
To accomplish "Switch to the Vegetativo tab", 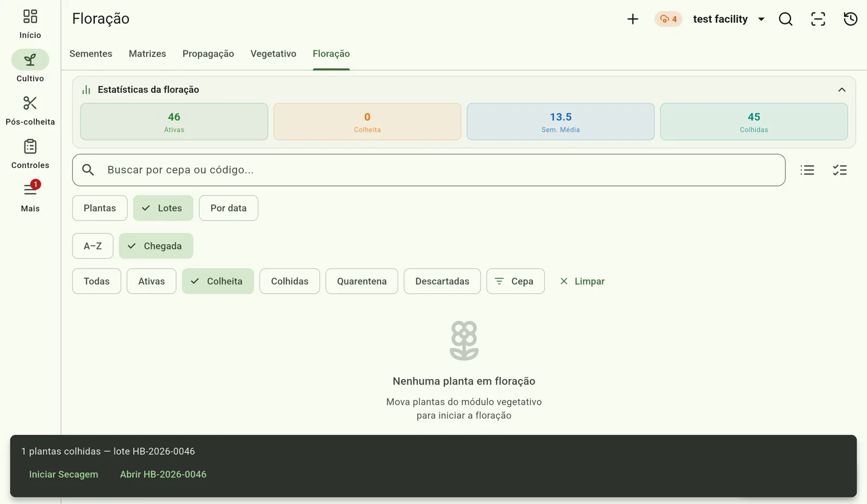I will 273,54.
